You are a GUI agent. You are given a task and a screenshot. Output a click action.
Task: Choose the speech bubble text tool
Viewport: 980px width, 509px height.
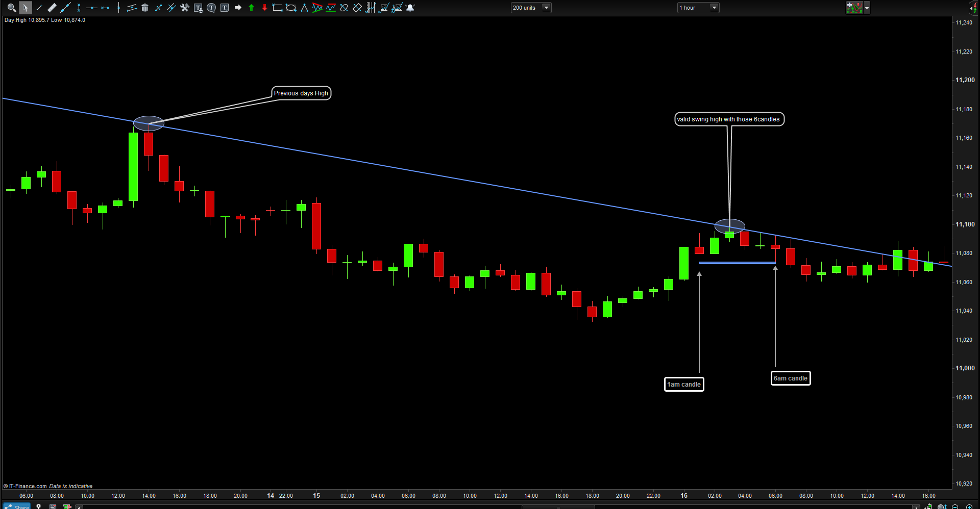pyautogui.click(x=211, y=8)
